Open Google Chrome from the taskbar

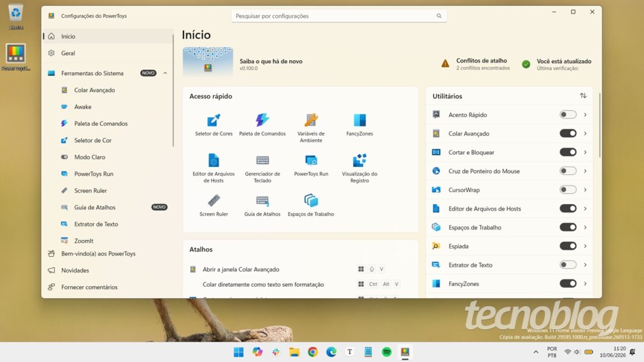tap(312, 352)
